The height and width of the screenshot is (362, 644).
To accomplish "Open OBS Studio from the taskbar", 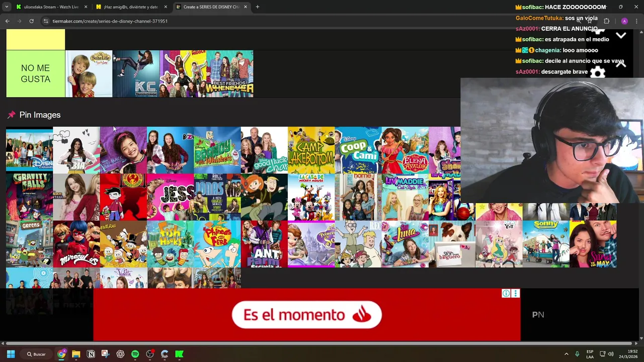I will tap(150, 354).
